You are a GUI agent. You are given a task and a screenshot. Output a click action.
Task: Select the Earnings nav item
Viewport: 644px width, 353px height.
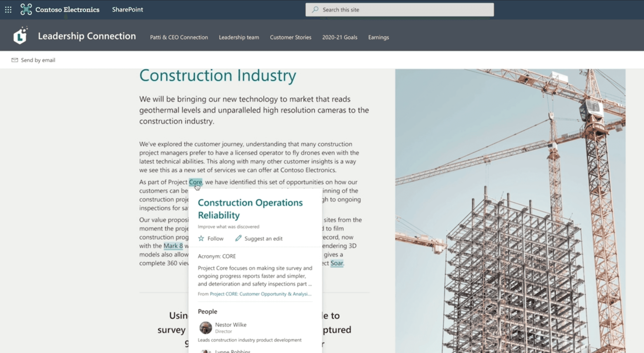click(x=378, y=37)
